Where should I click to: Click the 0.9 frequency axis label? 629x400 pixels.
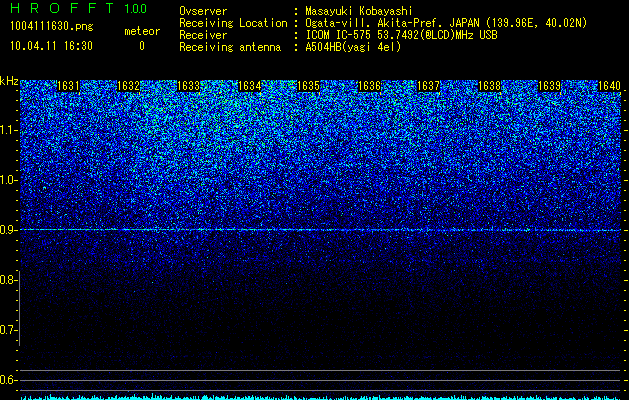[x=8, y=230]
